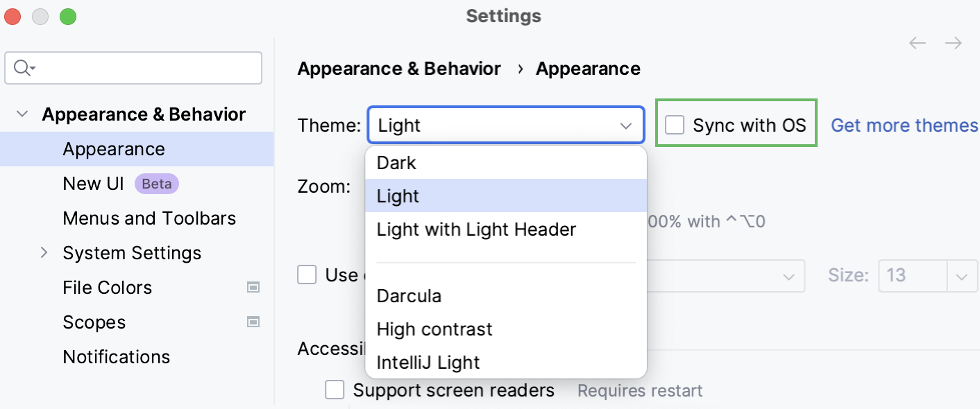Go to the Notifications settings page
Viewport: 980px width, 409px height.
(x=116, y=357)
